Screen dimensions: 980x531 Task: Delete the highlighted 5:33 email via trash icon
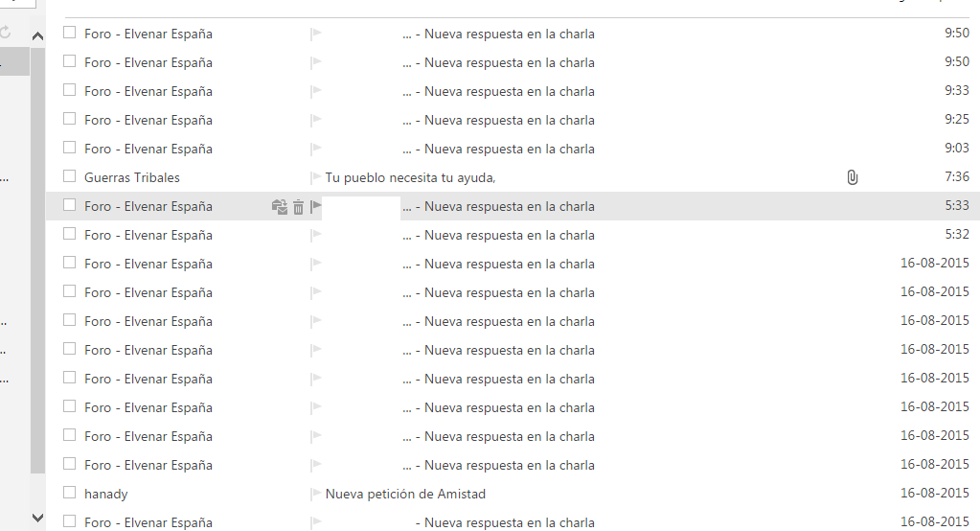(298, 206)
